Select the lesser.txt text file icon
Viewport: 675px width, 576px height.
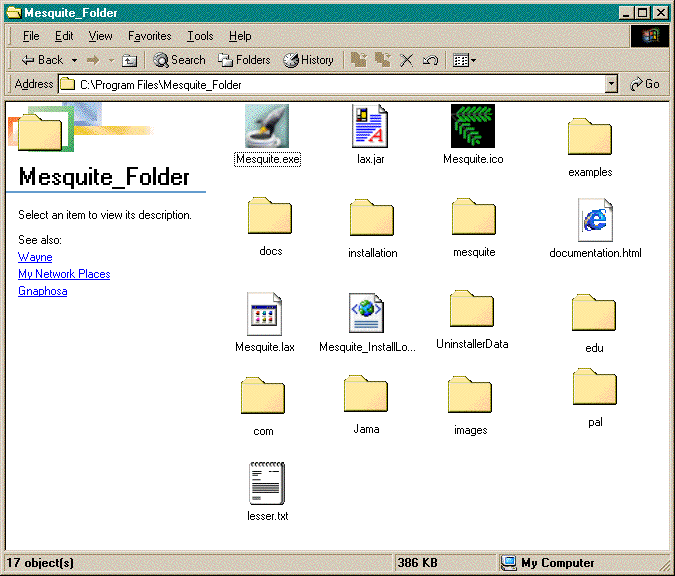click(x=267, y=483)
